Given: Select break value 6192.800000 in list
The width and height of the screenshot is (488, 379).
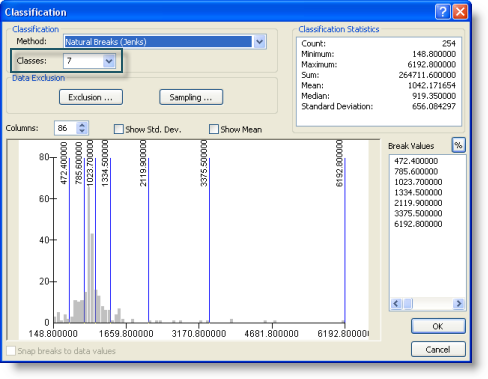Looking at the screenshot, I should (418, 224).
